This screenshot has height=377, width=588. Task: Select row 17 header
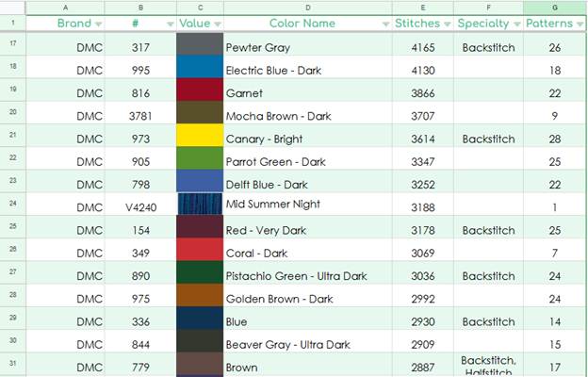pos(12,44)
